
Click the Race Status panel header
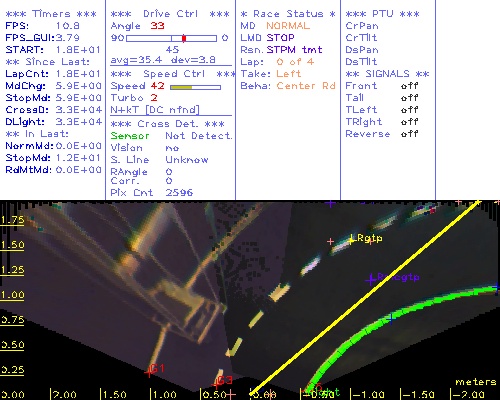[288, 14]
